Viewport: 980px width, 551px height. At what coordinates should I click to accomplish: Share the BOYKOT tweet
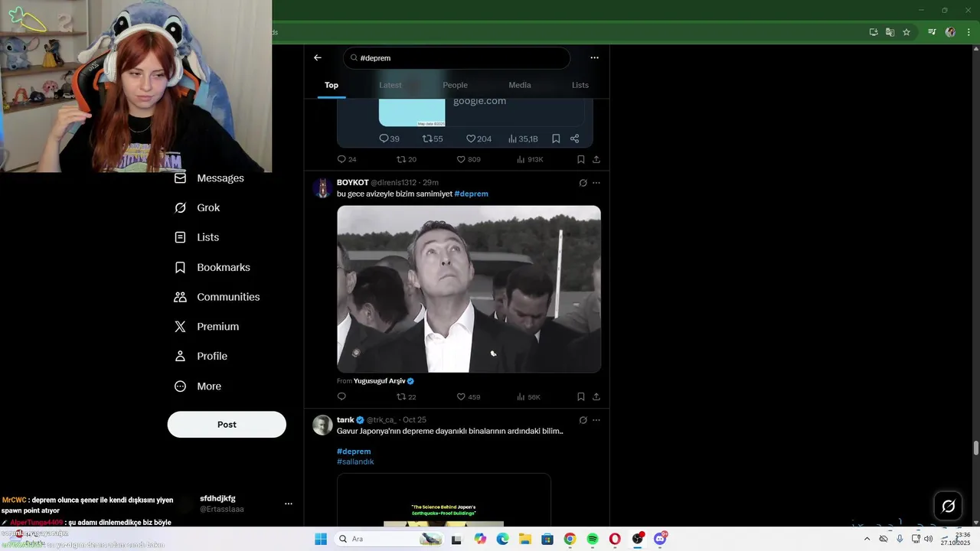(596, 396)
